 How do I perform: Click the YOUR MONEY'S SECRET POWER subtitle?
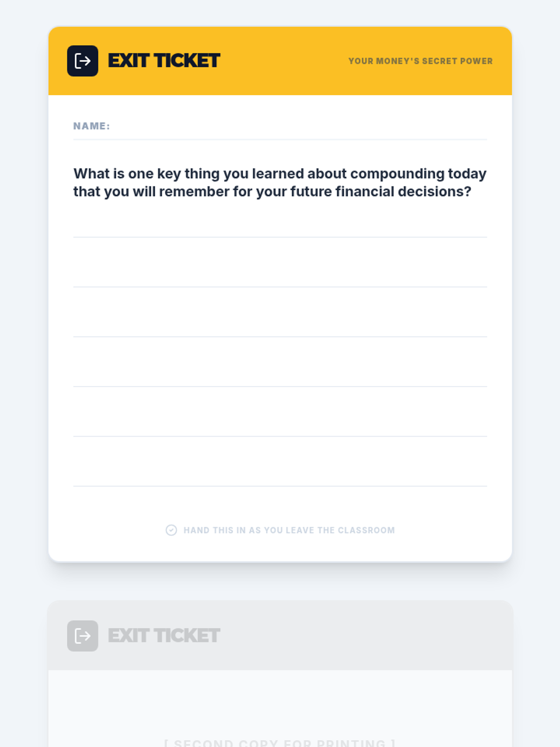pos(420,61)
